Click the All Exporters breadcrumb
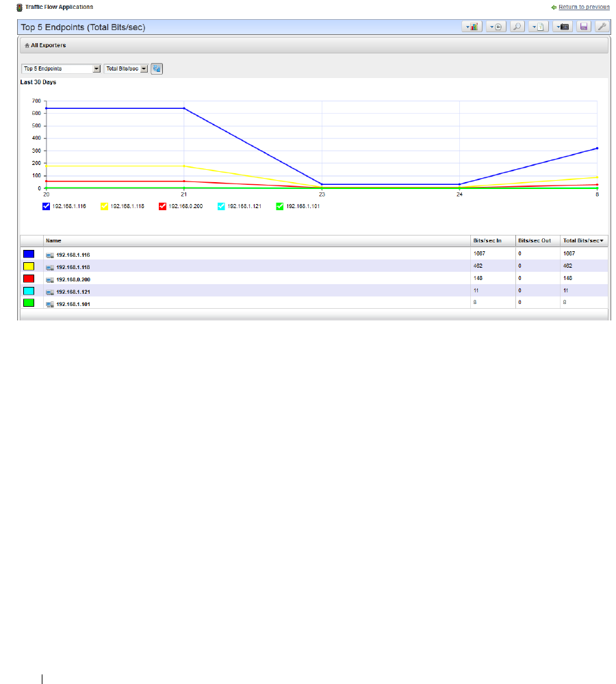 49,45
